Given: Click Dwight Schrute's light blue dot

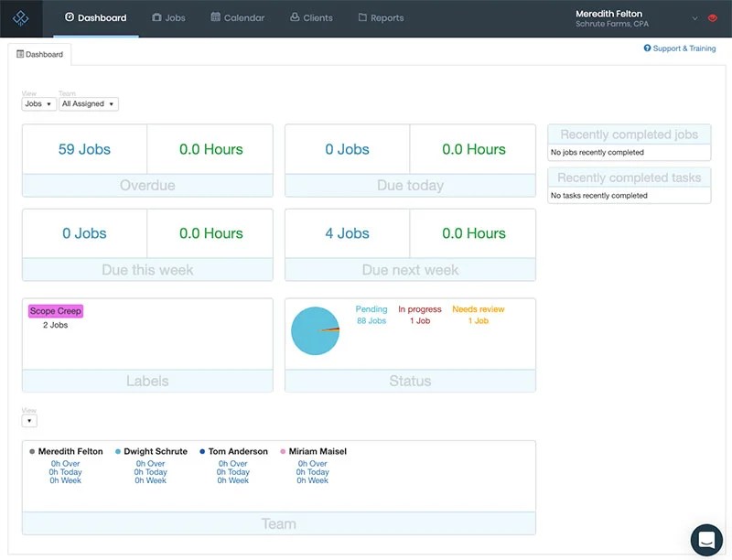Looking at the screenshot, I should click(x=118, y=451).
